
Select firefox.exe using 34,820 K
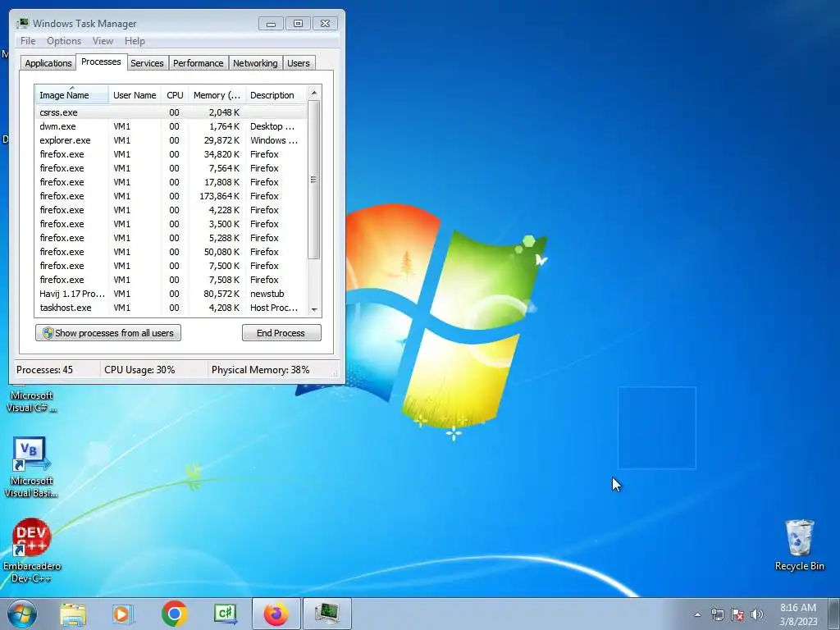[x=171, y=154]
